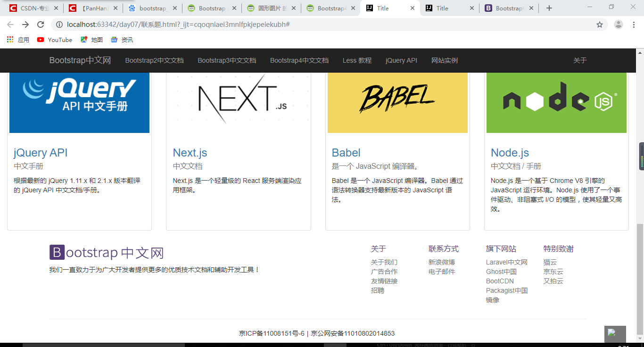Open YouTube from the bookmarks bar

(x=54, y=40)
